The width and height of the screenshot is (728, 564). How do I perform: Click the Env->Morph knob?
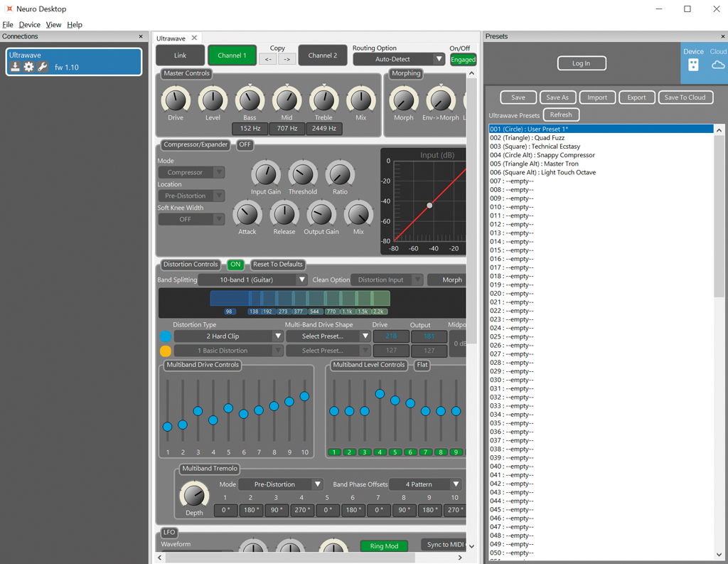pos(441,100)
